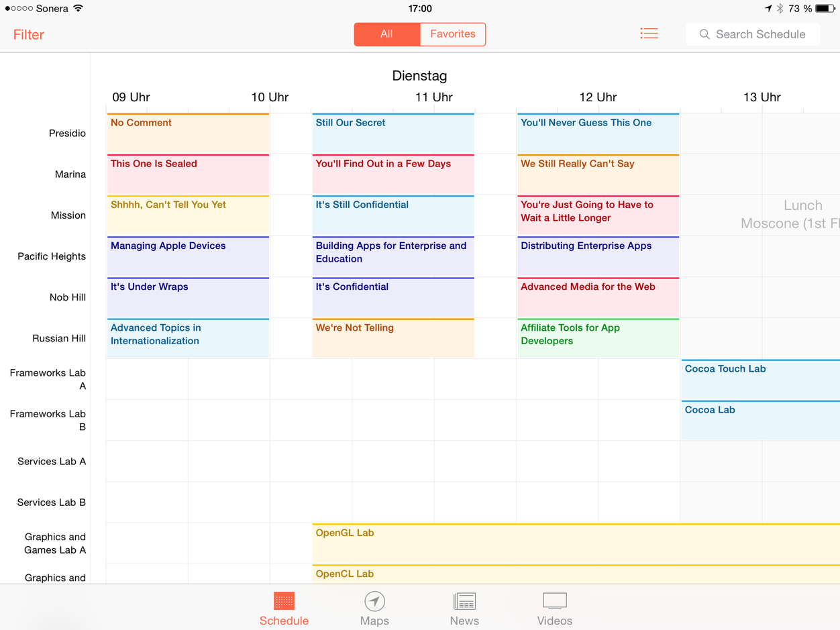Viewport: 840px width, 630px height.
Task: Select the Russian Hill room label
Action: click(x=59, y=338)
